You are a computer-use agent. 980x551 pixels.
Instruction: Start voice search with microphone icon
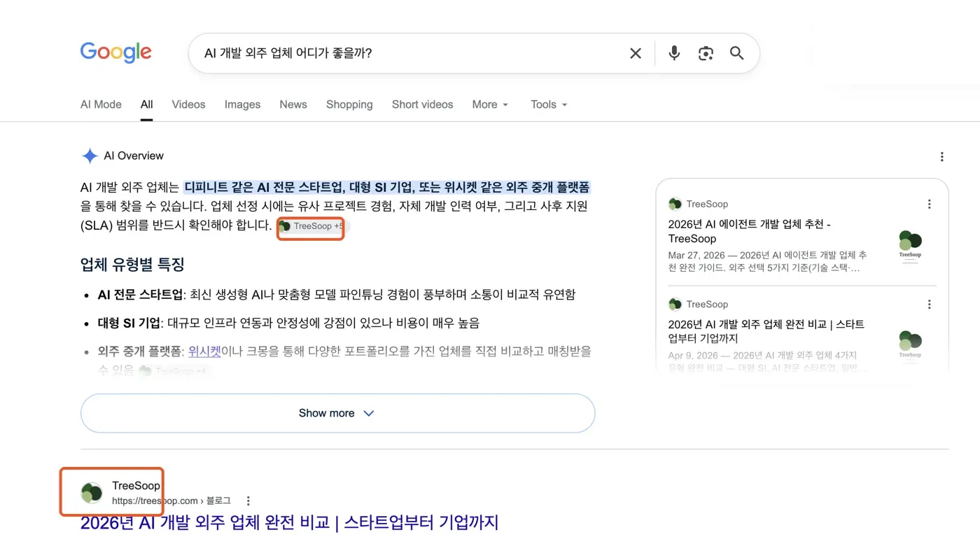(x=674, y=53)
